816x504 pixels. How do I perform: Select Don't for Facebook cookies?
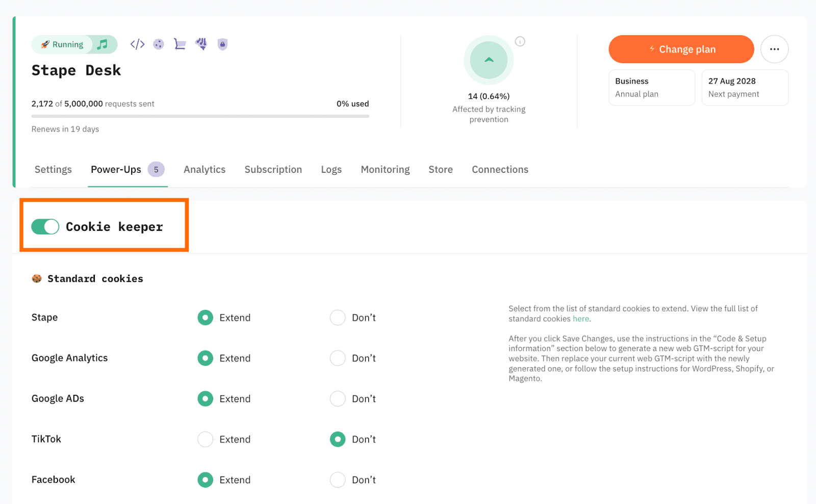click(338, 480)
